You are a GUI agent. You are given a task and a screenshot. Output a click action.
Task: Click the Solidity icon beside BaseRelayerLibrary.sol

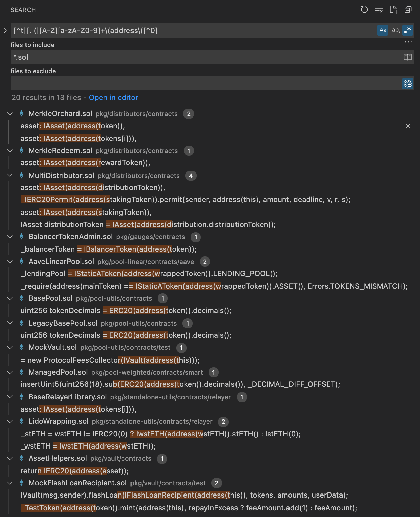[21, 397]
